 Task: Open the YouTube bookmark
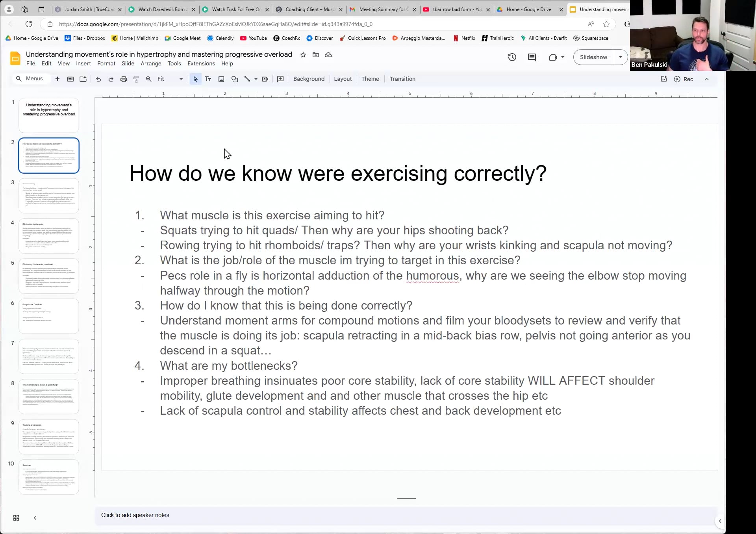click(253, 38)
